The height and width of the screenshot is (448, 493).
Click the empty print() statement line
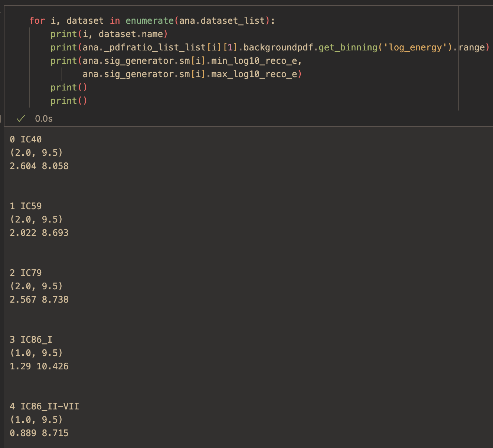69,87
